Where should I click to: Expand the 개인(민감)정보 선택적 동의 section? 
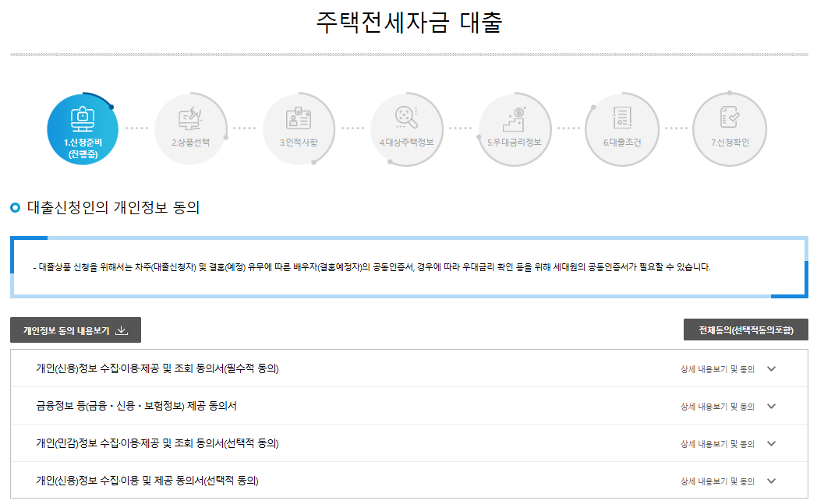tap(772, 442)
